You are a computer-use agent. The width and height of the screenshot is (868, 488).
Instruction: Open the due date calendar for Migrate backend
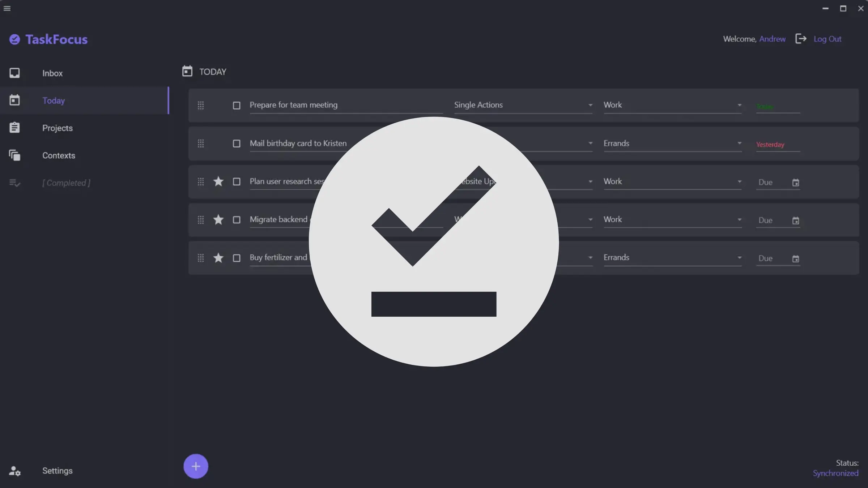tap(796, 220)
